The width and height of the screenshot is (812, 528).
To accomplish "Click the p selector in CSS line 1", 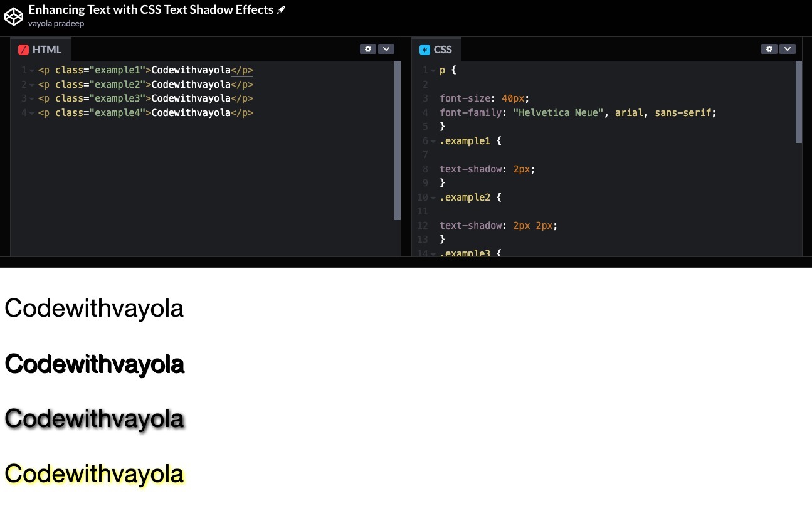I will [442, 70].
